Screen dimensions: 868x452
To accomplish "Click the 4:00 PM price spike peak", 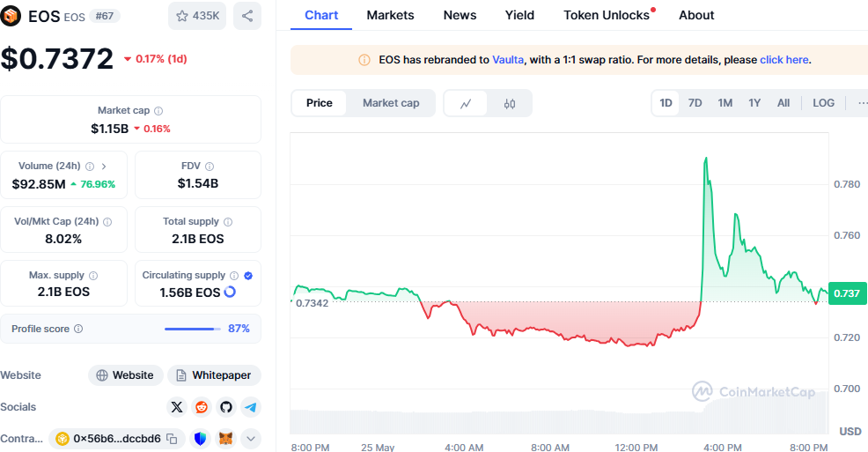I will 706,159.
